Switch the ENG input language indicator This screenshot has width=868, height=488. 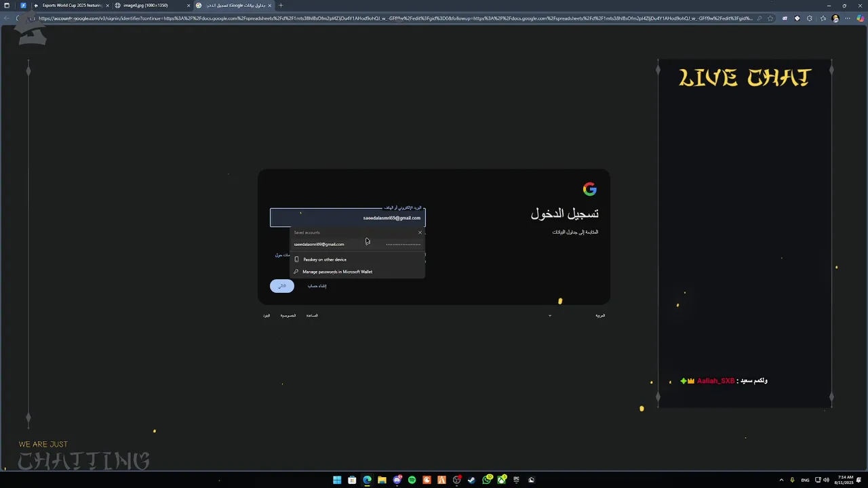[805, 480]
